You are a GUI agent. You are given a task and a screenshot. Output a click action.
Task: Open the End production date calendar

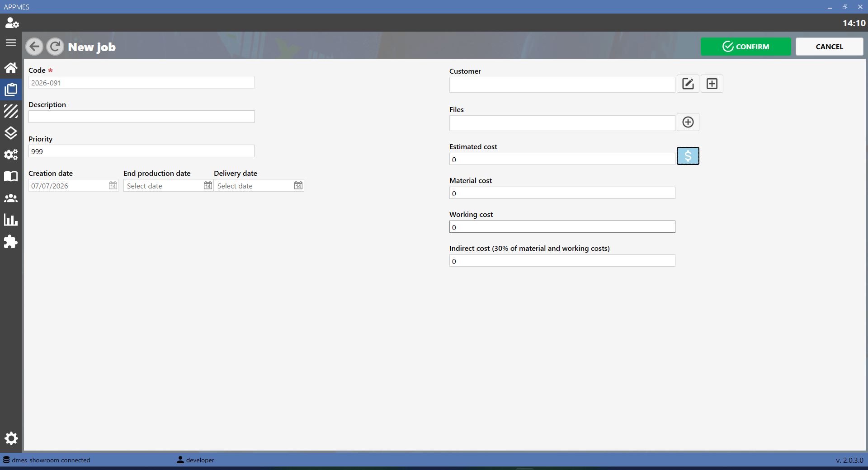pos(208,186)
